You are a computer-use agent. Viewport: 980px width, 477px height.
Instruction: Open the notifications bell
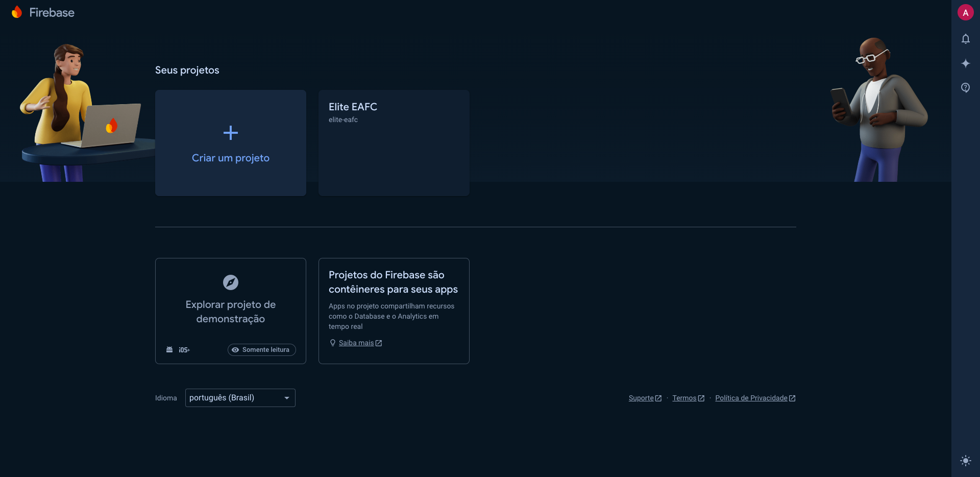tap(965, 39)
